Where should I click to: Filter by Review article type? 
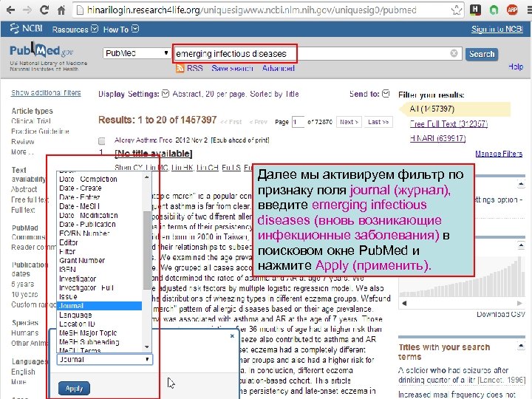(23, 141)
